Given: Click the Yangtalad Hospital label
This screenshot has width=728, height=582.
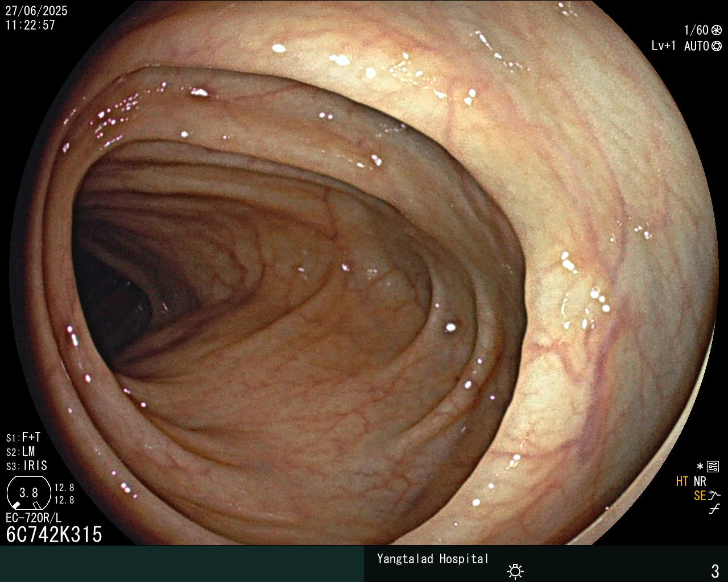Looking at the screenshot, I should (x=433, y=559).
